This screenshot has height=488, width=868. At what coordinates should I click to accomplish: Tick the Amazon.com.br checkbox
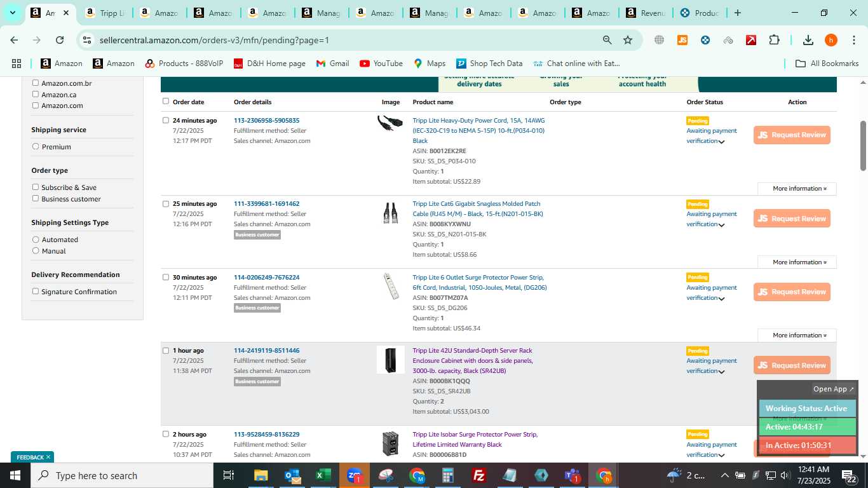click(x=36, y=83)
